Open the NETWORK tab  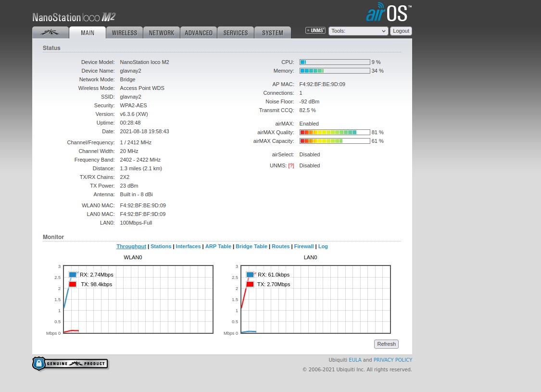click(x=162, y=33)
